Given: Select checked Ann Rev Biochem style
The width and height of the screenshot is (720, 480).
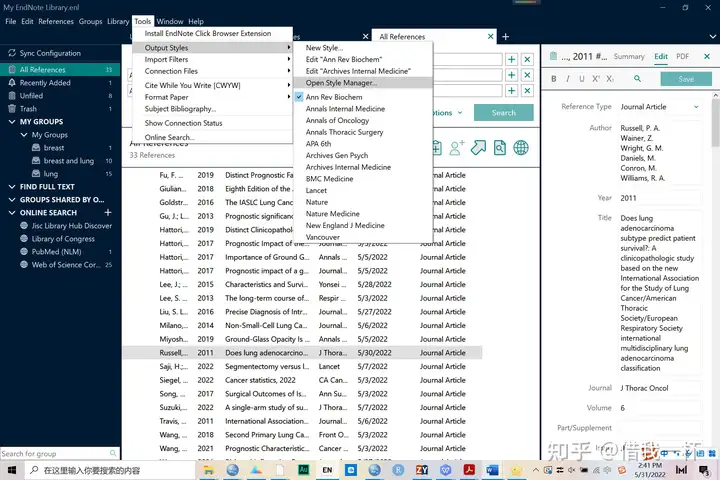Looking at the screenshot, I should click(334, 97).
